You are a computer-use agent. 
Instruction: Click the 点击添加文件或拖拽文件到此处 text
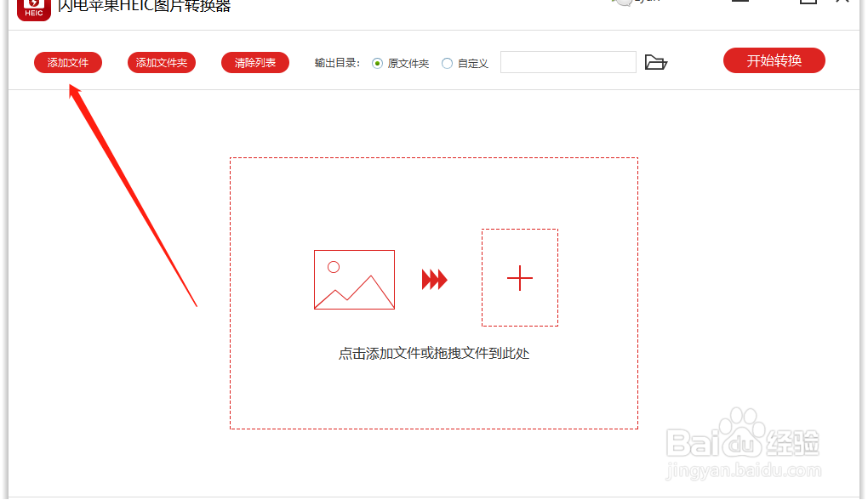(x=434, y=354)
